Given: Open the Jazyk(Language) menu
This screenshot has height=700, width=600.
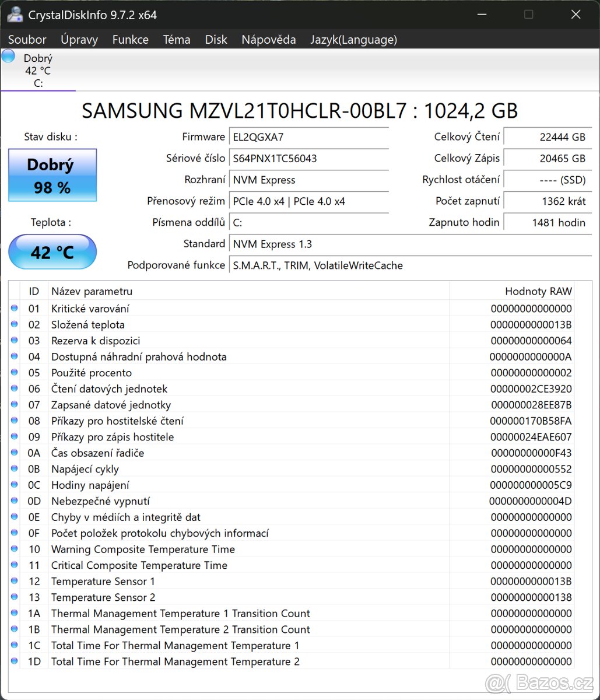Looking at the screenshot, I should tap(353, 39).
